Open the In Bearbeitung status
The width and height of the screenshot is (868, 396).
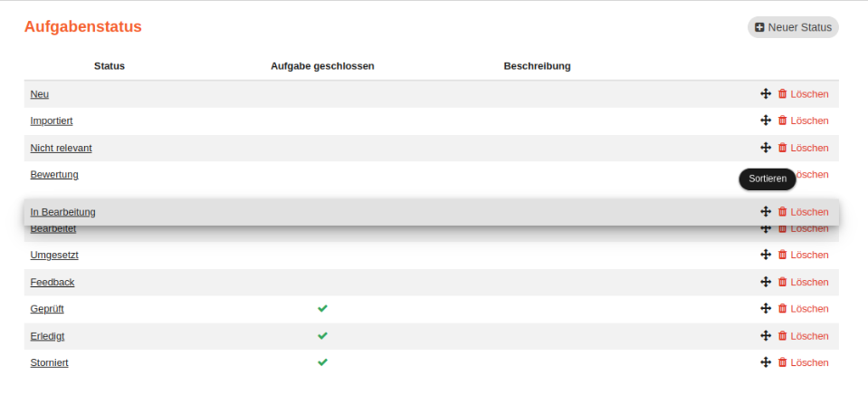click(x=62, y=212)
